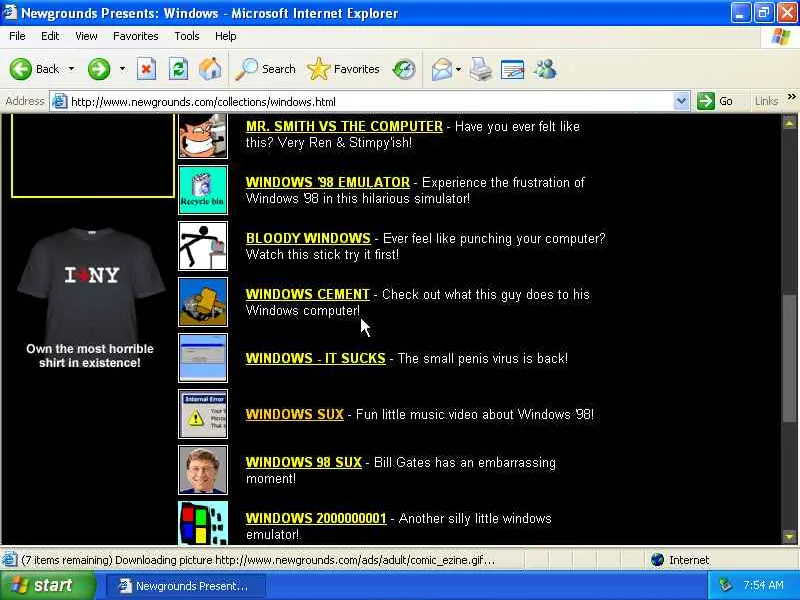Screen dimensions: 800x600
Task: Click the Links toolbar label
Action: [x=766, y=101]
